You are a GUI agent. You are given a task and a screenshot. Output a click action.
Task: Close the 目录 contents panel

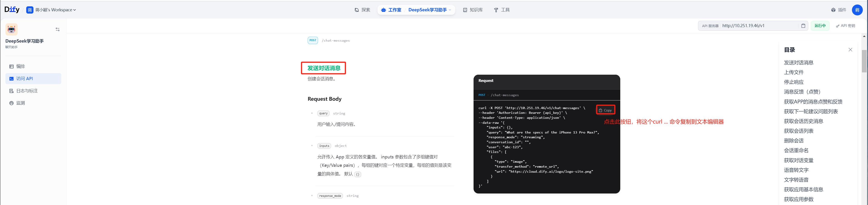pyautogui.click(x=850, y=50)
